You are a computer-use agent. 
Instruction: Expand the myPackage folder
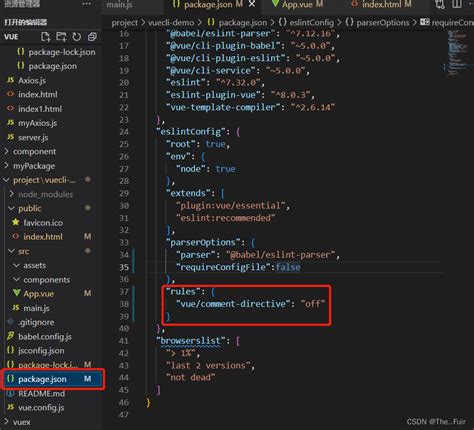point(34,166)
